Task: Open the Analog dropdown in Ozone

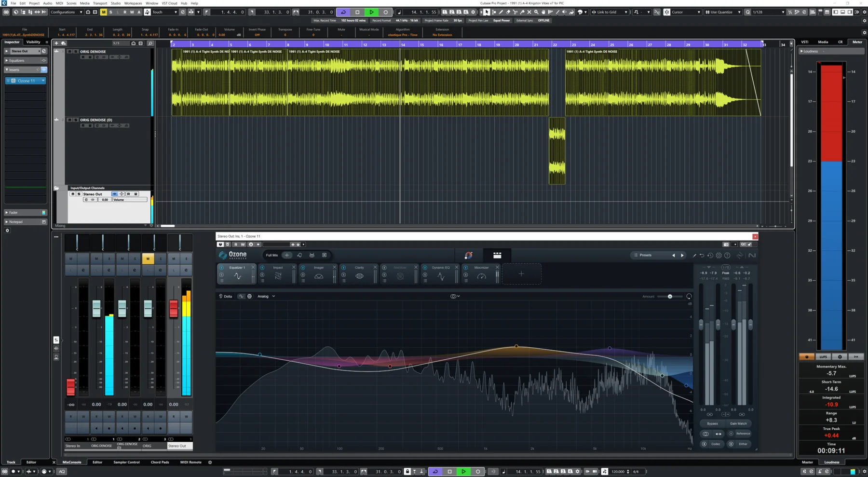Action: 266,296
